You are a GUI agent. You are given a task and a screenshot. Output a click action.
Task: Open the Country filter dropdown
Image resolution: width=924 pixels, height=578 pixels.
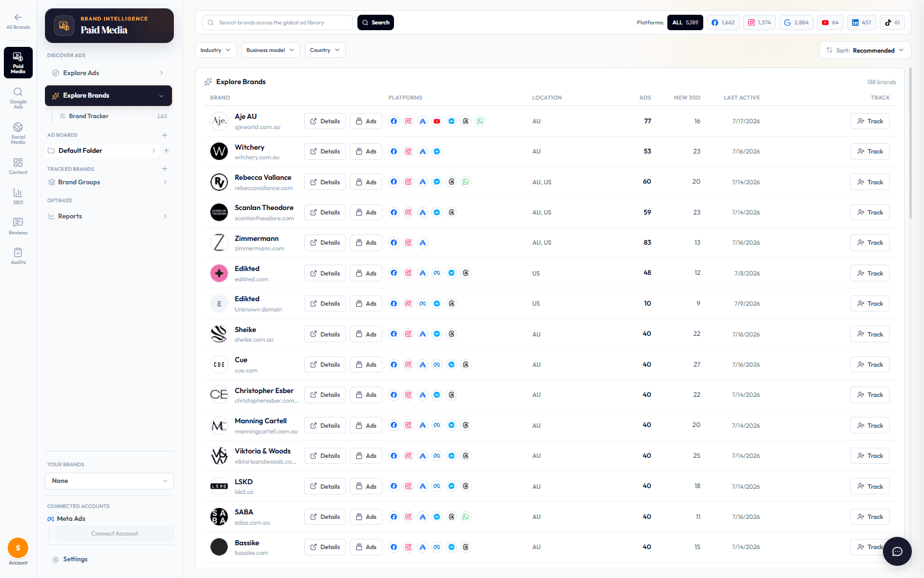click(x=325, y=50)
